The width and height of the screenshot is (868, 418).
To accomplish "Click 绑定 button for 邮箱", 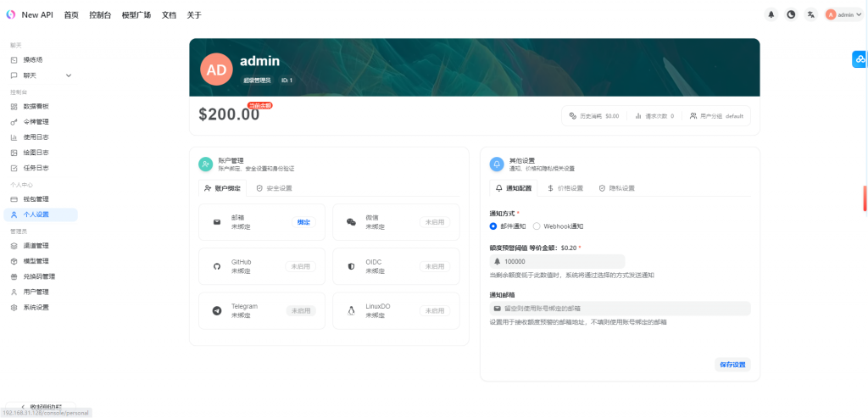I will point(303,222).
